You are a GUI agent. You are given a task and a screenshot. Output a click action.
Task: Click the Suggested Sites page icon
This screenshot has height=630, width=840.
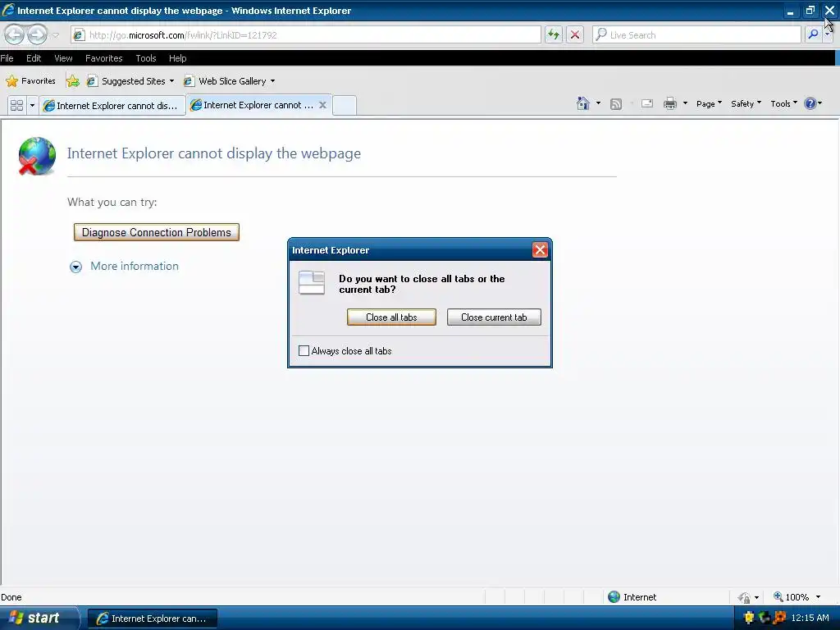92,81
